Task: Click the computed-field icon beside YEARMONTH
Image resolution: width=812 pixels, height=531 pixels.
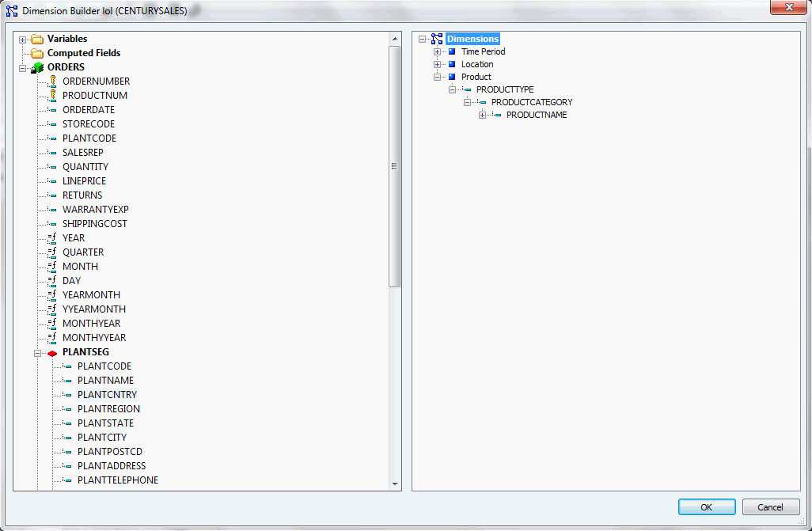Action: (x=52, y=295)
